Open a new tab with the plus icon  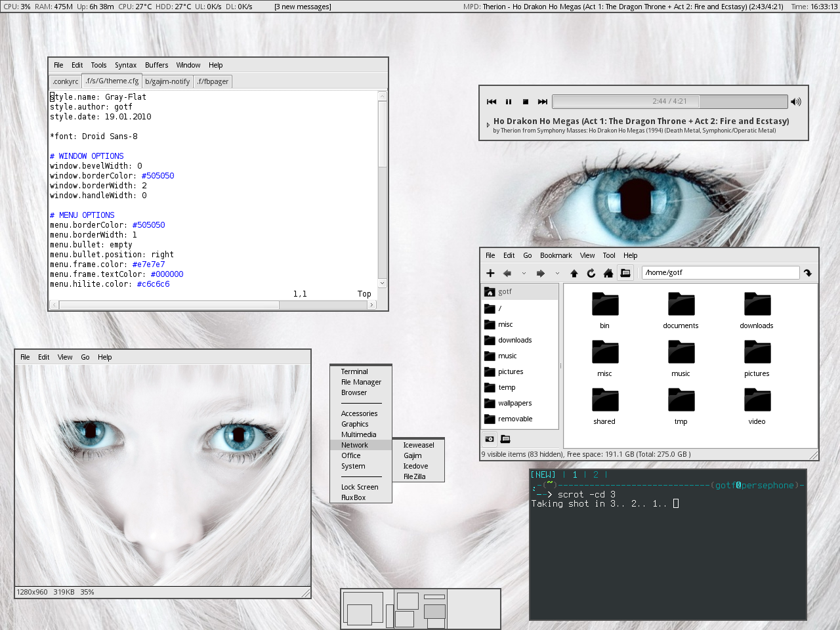[x=490, y=273]
